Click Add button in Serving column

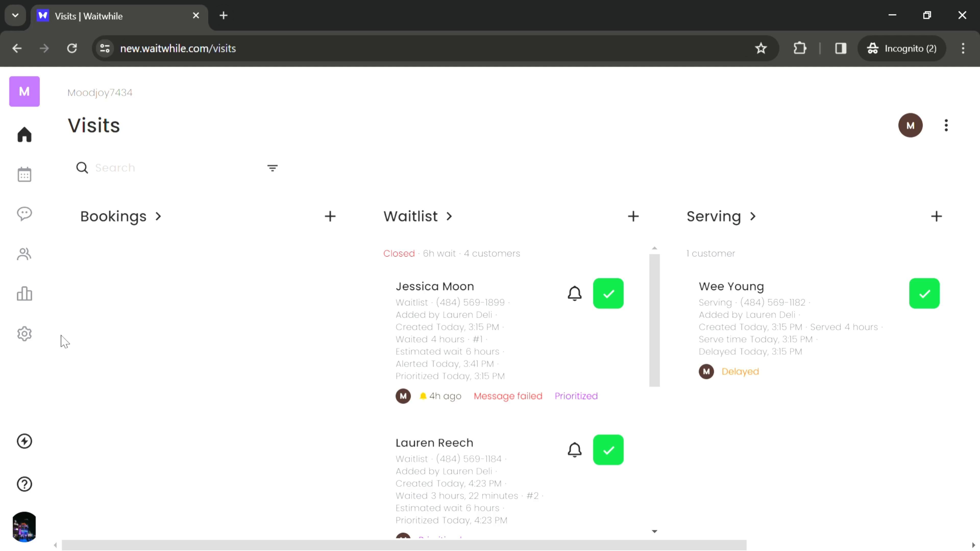click(x=936, y=216)
